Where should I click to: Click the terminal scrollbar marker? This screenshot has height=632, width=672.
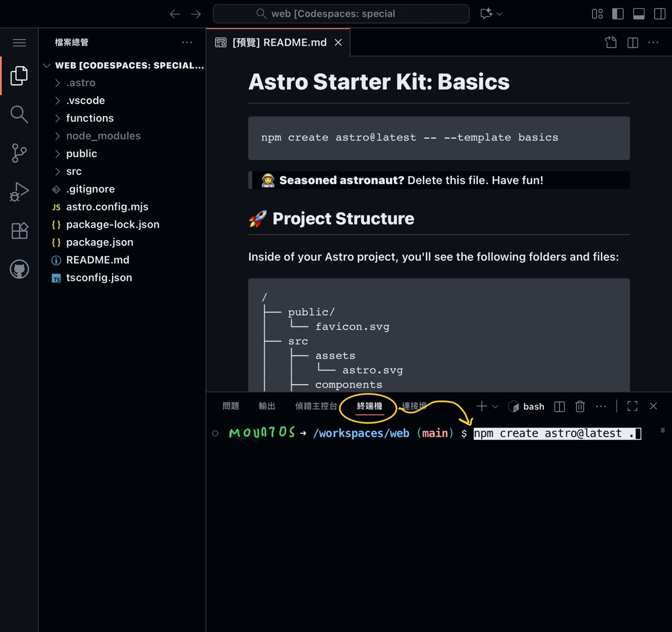[663, 430]
